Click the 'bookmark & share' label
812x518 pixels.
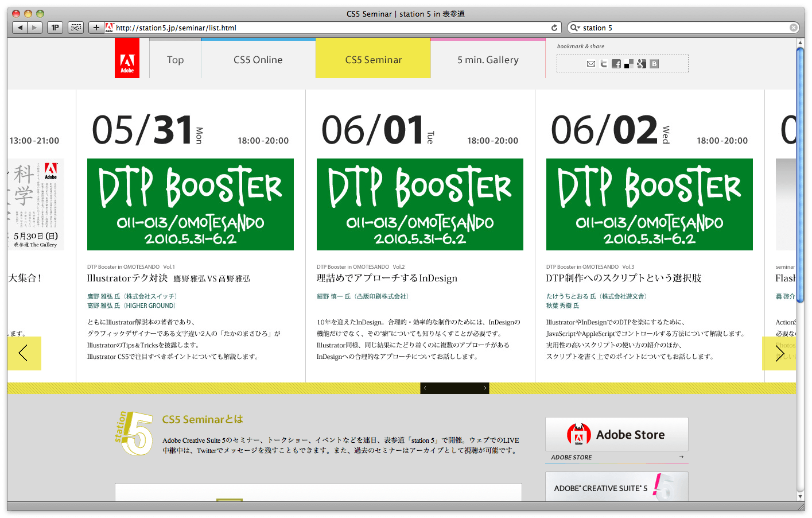(x=581, y=47)
